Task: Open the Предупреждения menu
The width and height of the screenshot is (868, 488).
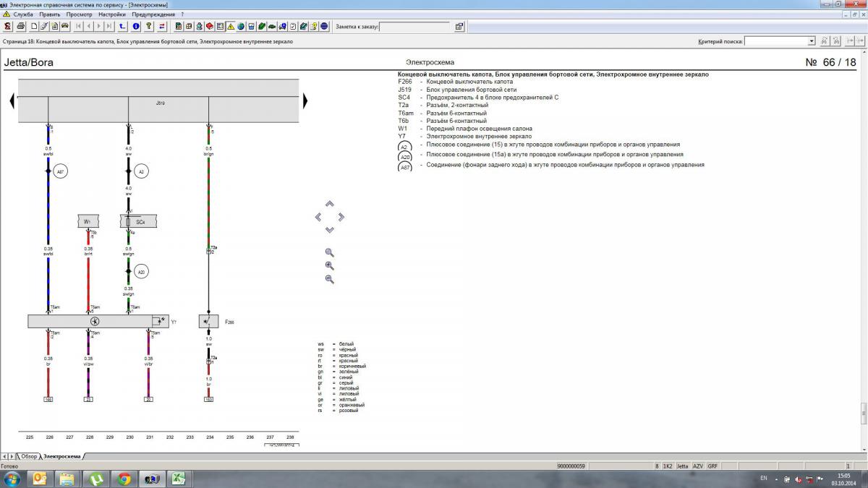Action: coord(154,14)
